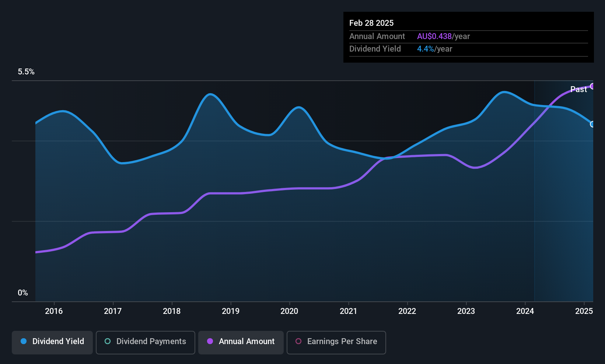This screenshot has height=364, width=605.
Task: Click the 2025 year tick label
Action: click(x=584, y=311)
